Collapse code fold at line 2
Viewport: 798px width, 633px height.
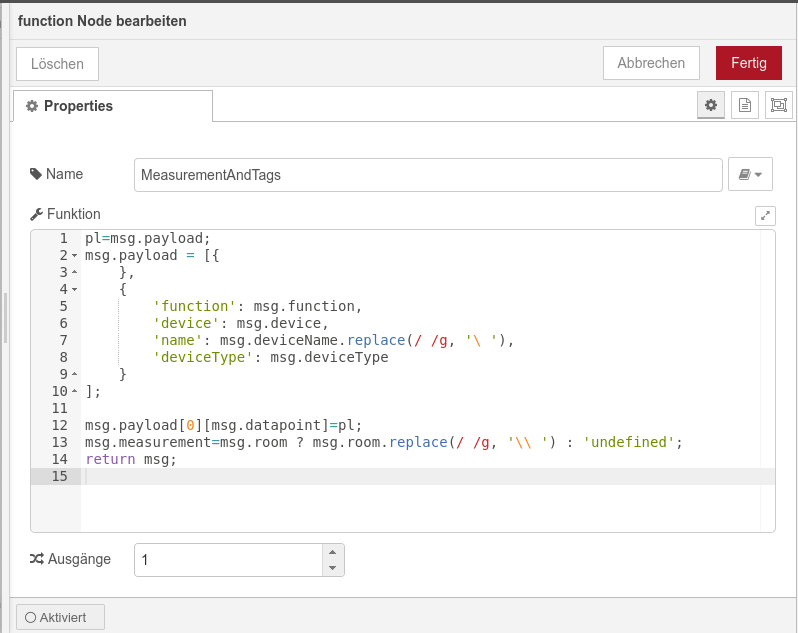pos(74,256)
